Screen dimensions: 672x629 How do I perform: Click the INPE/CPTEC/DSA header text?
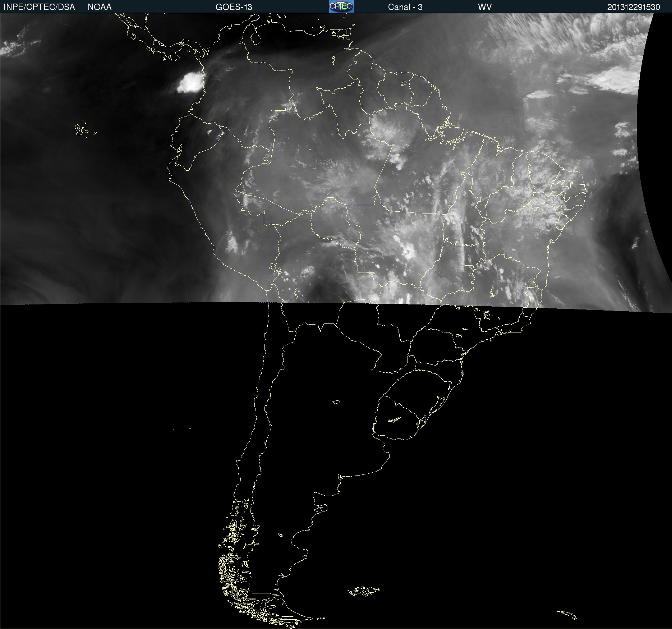pyautogui.click(x=39, y=7)
